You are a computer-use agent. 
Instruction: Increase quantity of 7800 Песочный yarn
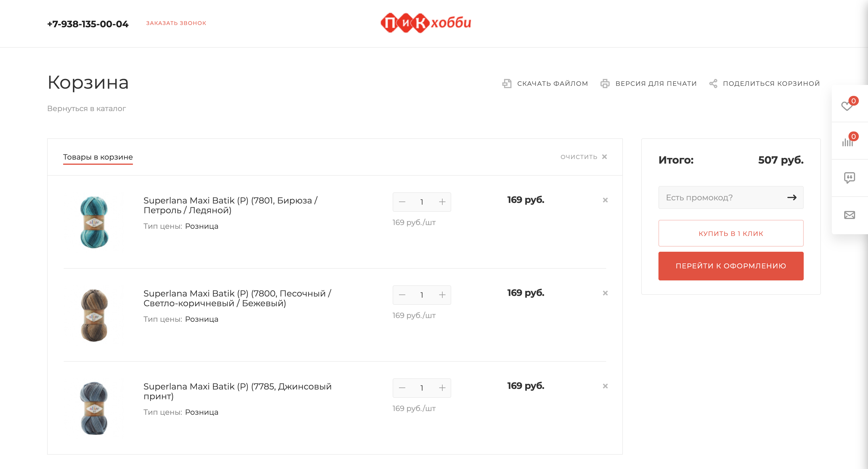tap(442, 295)
